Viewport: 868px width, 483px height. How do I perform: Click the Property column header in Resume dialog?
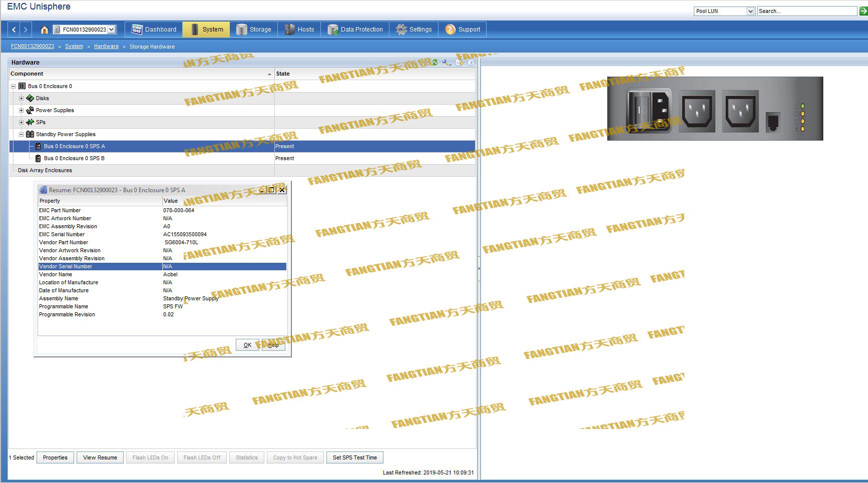(x=100, y=201)
